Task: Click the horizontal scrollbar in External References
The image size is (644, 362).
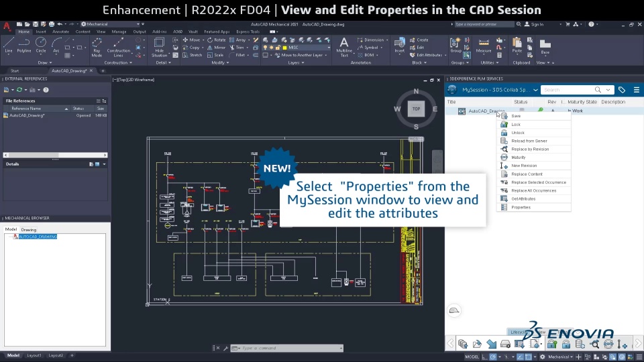Action: coord(55,155)
